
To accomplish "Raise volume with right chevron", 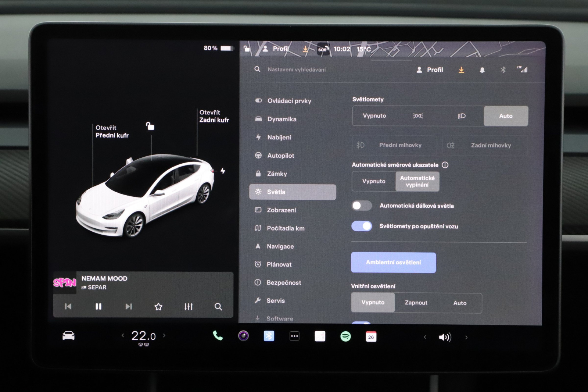I will (466, 337).
